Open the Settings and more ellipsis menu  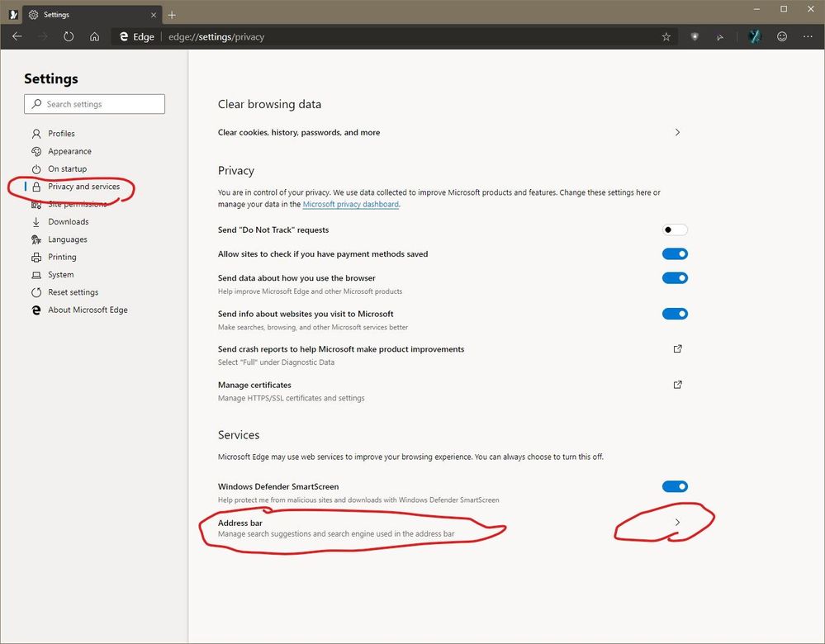808,36
